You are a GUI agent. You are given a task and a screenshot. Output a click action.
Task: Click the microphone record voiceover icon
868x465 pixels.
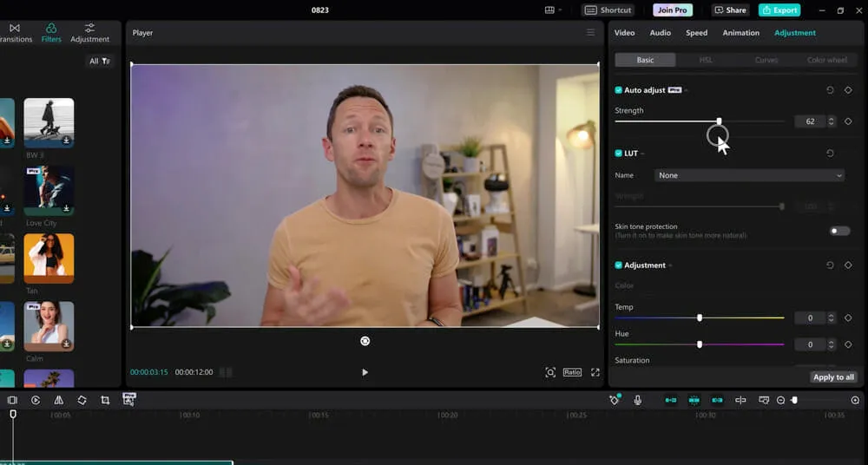[638, 400]
